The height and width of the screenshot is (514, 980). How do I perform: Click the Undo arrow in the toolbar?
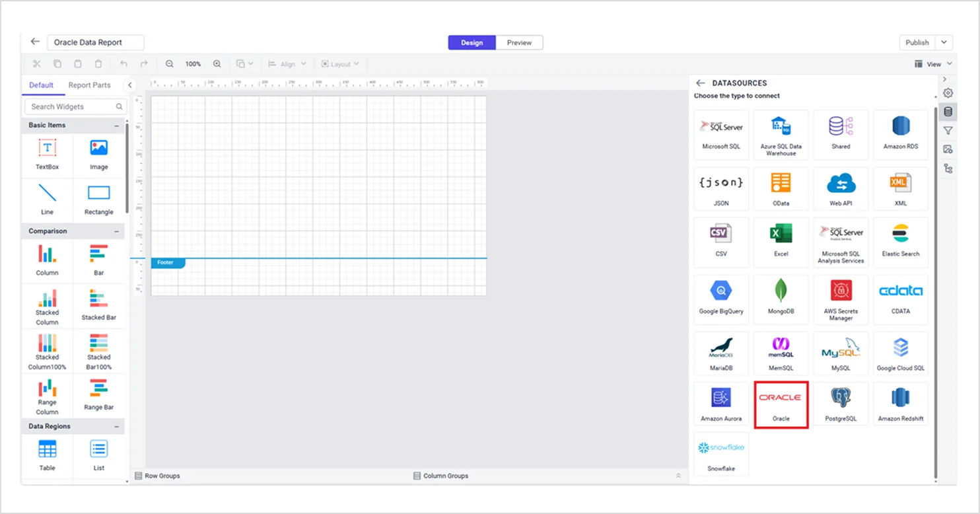(123, 63)
